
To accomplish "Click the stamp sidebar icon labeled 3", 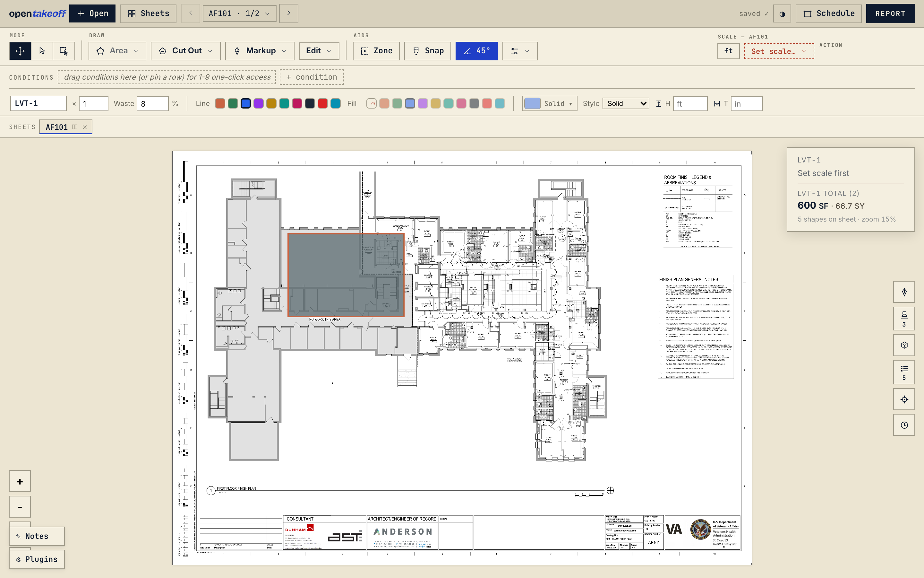I will (x=904, y=319).
